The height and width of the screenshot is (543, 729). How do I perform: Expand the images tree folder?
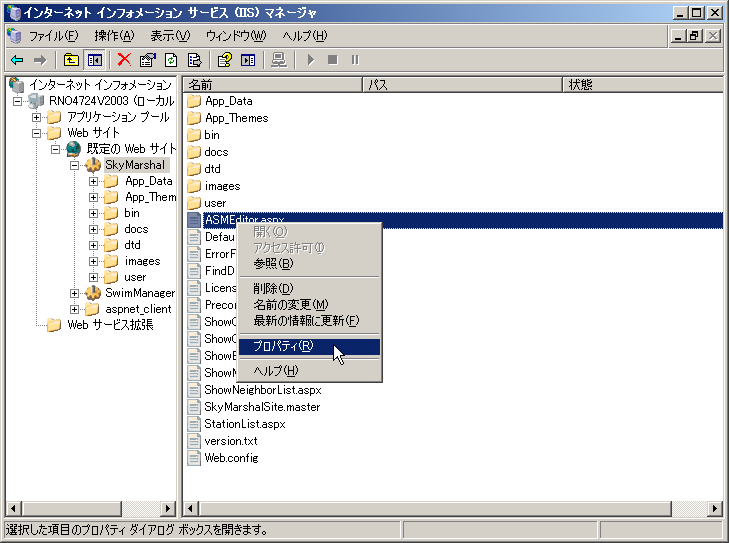(93, 261)
